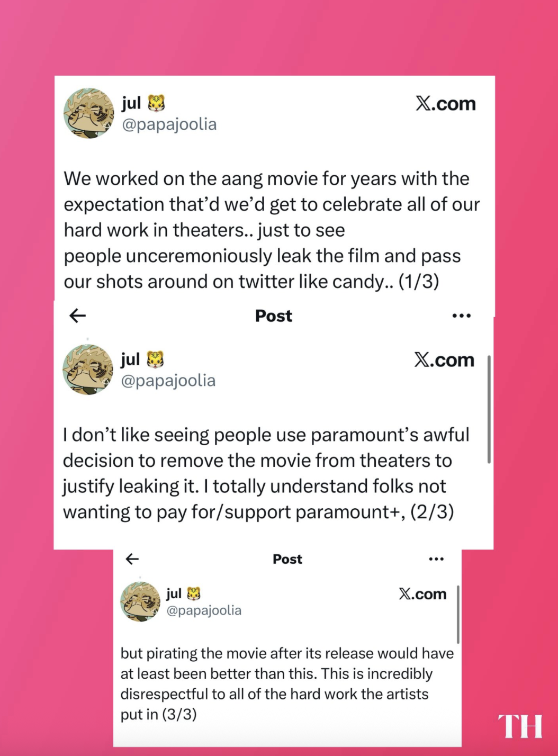
Task: Open the three-dot menu above the (3/3) tweet
Action: click(x=436, y=559)
